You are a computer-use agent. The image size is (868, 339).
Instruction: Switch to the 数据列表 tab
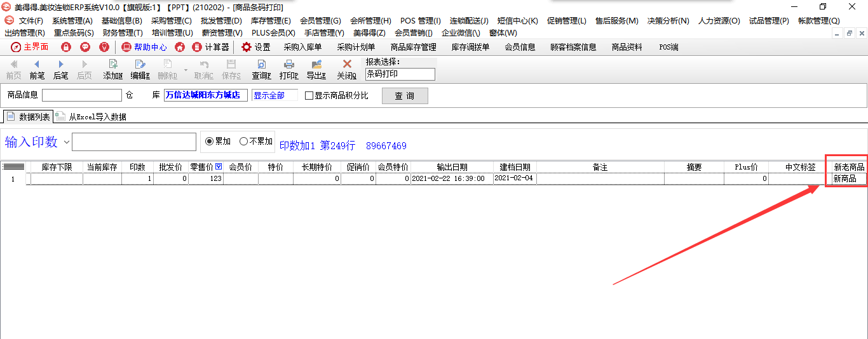click(x=29, y=117)
